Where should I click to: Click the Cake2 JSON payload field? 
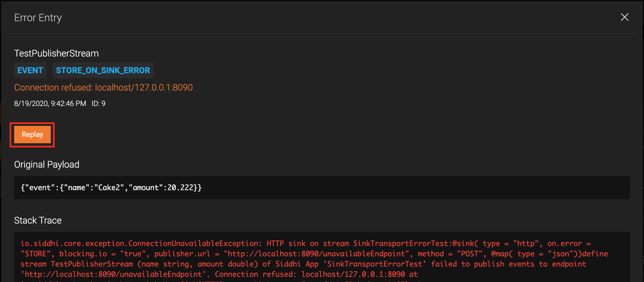(x=322, y=188)
